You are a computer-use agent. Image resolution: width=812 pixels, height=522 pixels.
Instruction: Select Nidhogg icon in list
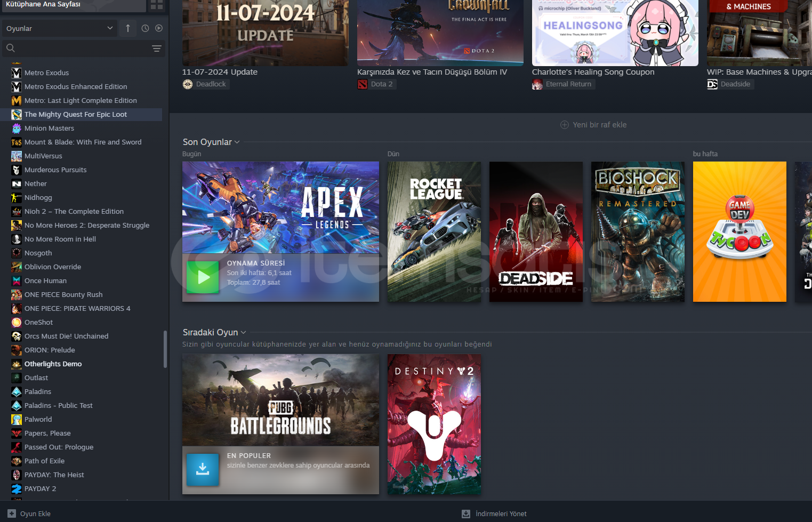tap(17, 197)
